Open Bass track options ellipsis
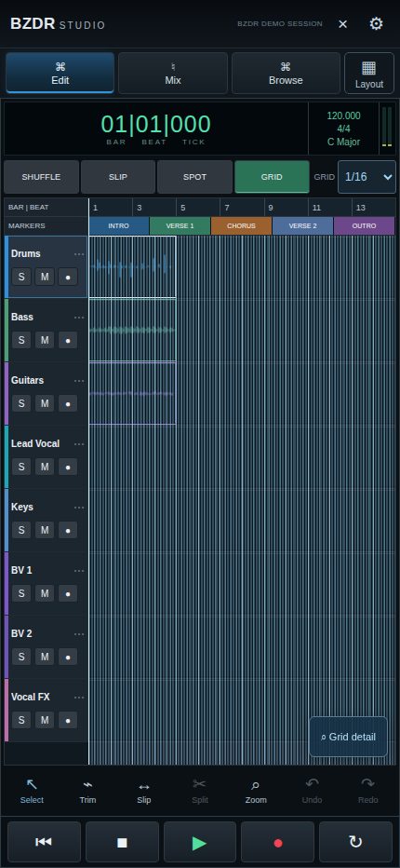 click(79, 318)
